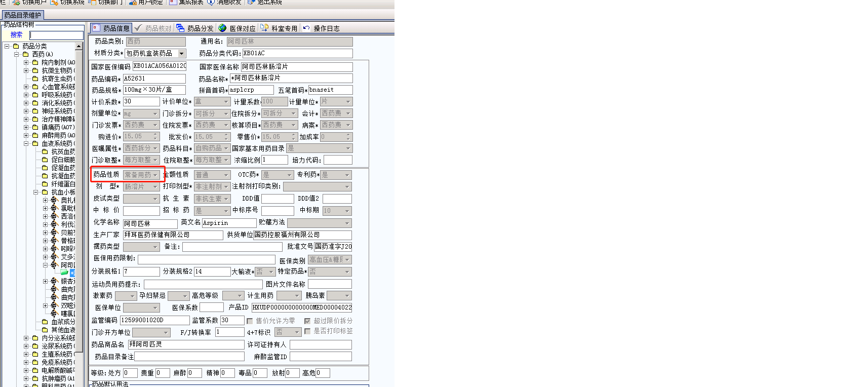Click the 拼音首码 field with asplcrp

[x=251, y=90]
